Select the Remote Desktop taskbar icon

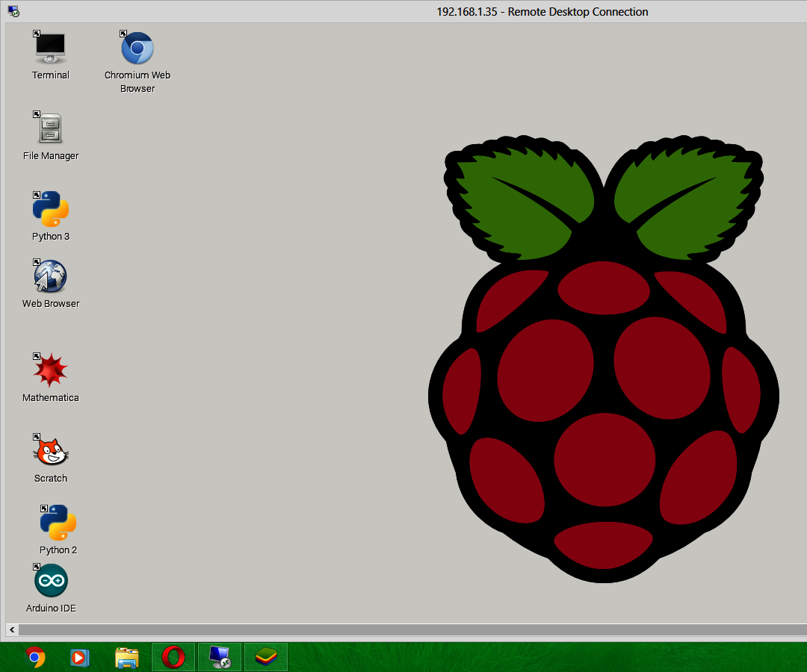coord(219,656)
